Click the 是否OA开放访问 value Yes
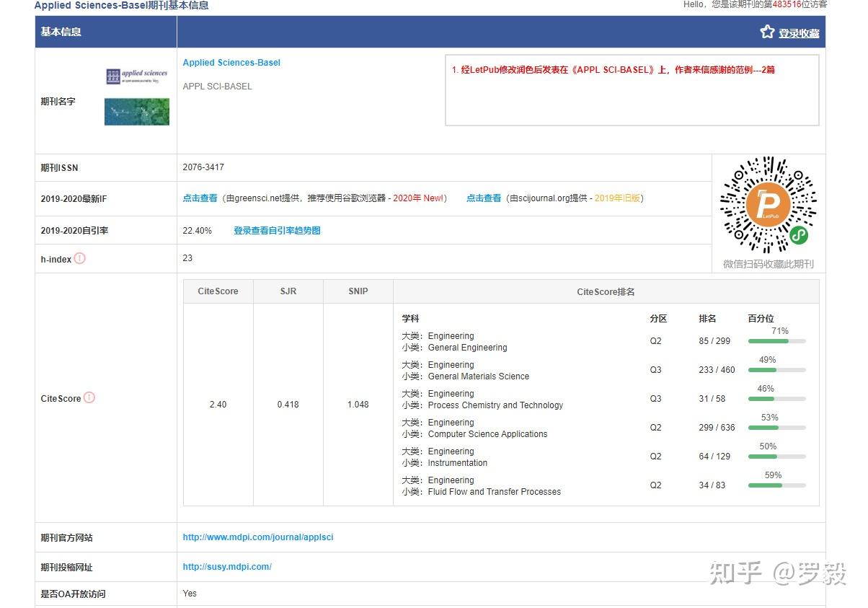Image resolution: width=868 pixels, height=608 pixels. tap(190, 594)
